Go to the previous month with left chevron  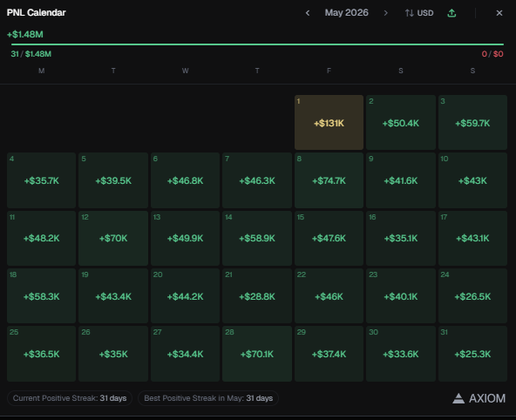[308, 13]
